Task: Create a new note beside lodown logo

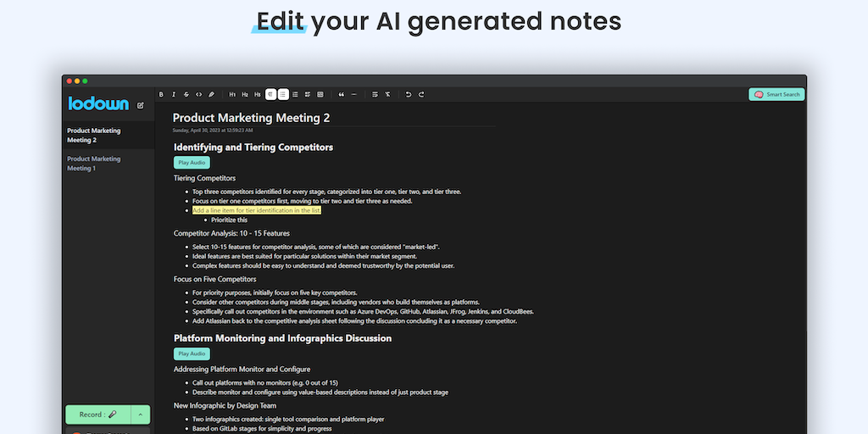Action: click(141, 105)
